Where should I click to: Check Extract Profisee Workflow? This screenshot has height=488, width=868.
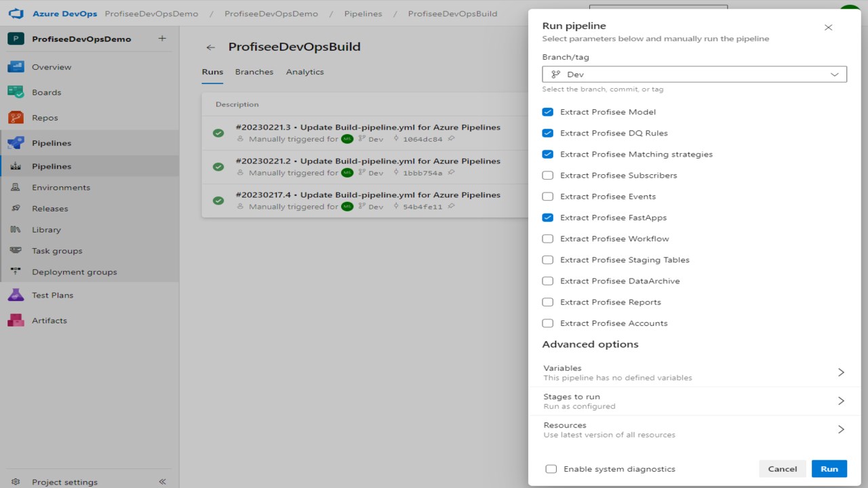click(x=548, y=239)
